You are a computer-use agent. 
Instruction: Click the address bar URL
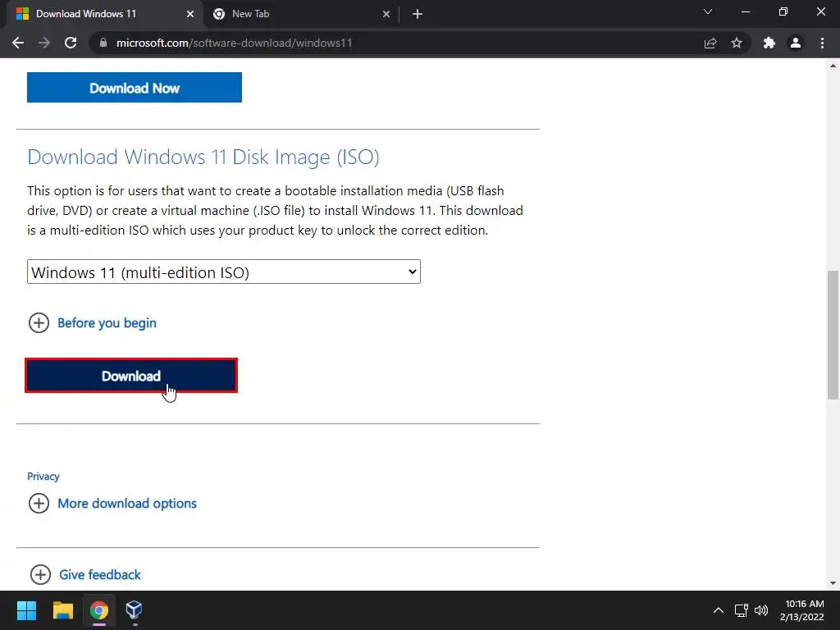[x=234, y=43]
